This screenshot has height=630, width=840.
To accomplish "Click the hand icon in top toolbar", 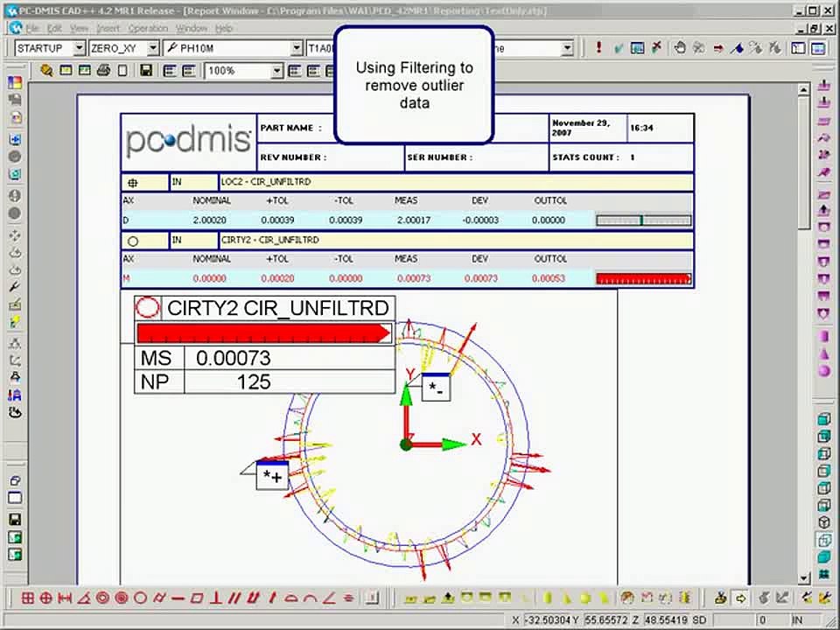I will click(680, 47).
